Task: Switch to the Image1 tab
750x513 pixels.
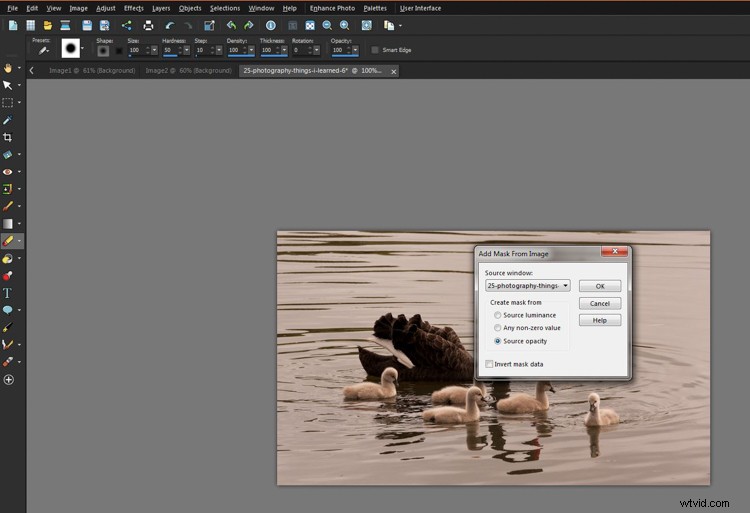Action: coord(92,71)
